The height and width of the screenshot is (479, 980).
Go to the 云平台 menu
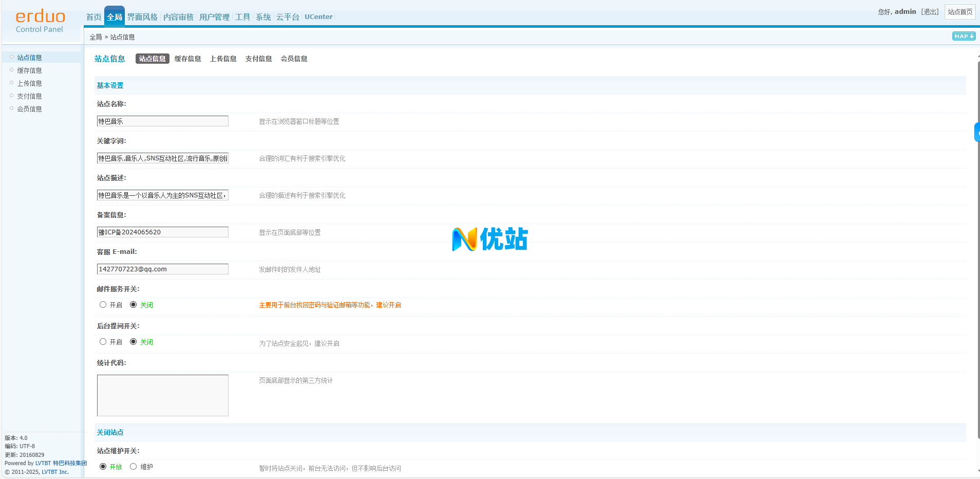pyautogui.click(x=288, y=17)
